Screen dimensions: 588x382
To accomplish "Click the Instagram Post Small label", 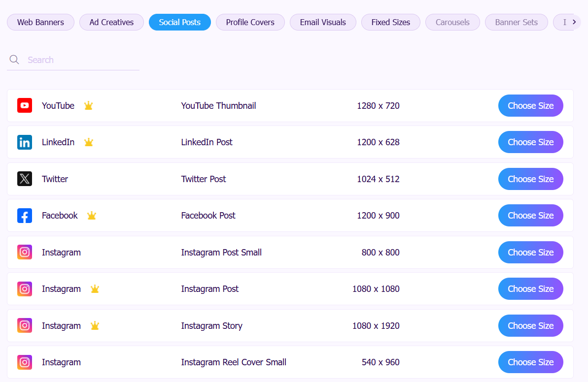I will click(221, 253).
